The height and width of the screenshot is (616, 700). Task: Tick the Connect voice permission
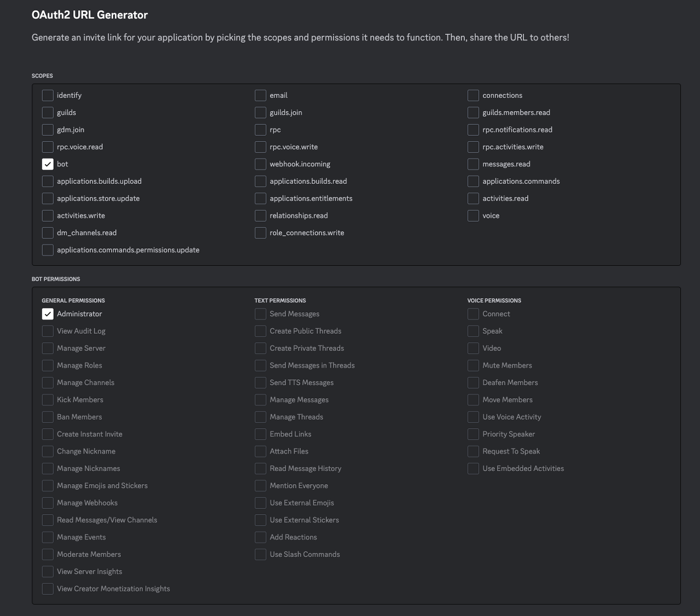(x=473, y=314)
